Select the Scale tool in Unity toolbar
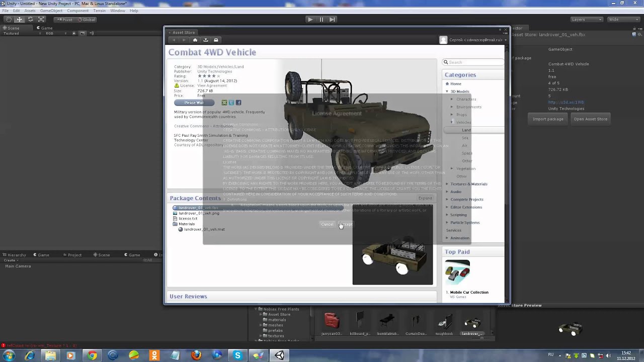 41,19
